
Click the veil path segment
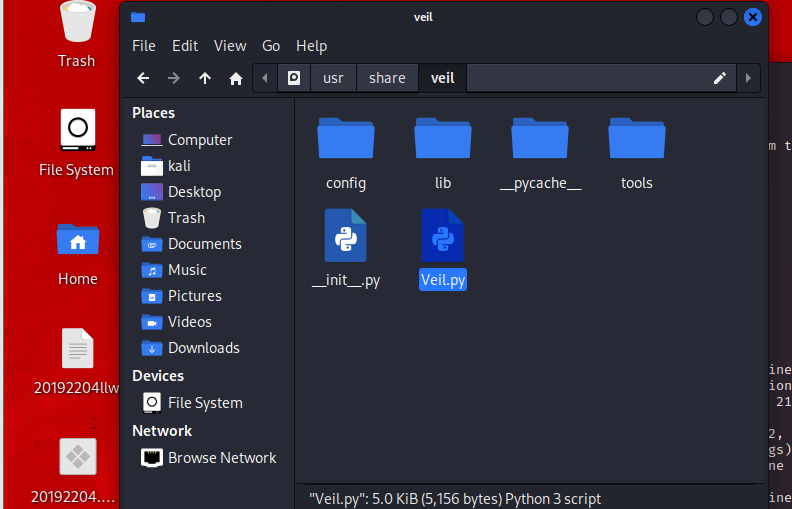coord(442,78)
